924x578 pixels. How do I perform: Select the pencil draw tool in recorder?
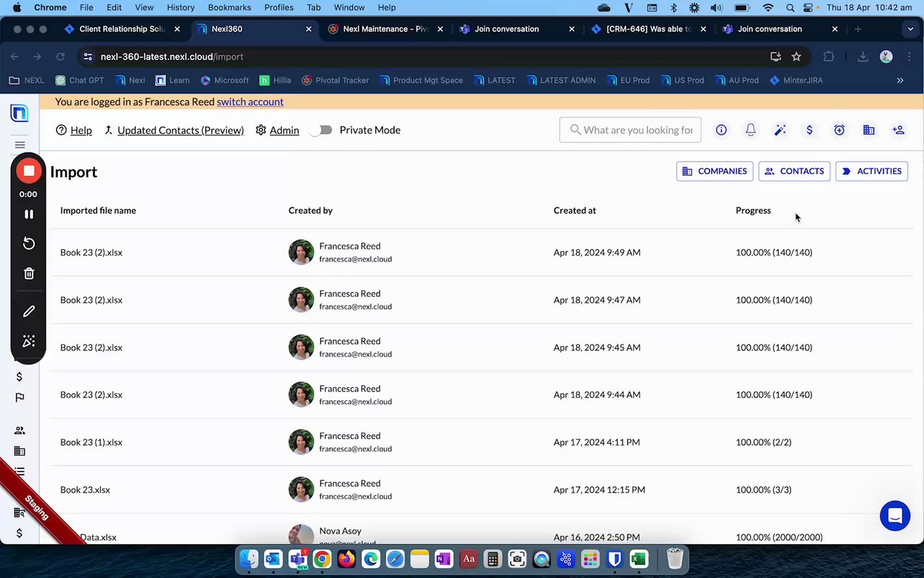pyautogui.click(x=29, y=311)
